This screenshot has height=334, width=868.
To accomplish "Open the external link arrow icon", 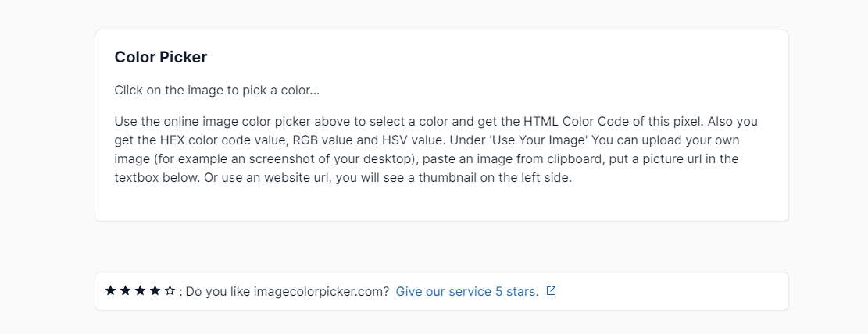I will (551, 291).
